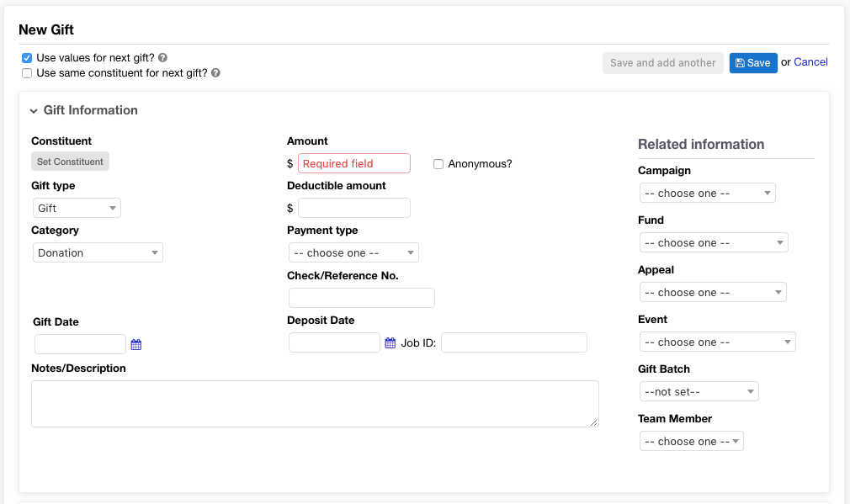Open the Gift Date calendar picker
This screenshot has width=850, height=504.
coord(136,344)
